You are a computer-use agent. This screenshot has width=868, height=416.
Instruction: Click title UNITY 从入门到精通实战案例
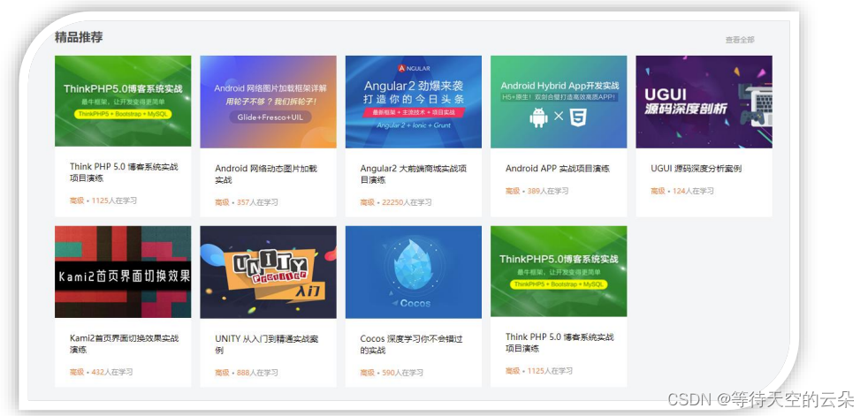tap(266, 344)
